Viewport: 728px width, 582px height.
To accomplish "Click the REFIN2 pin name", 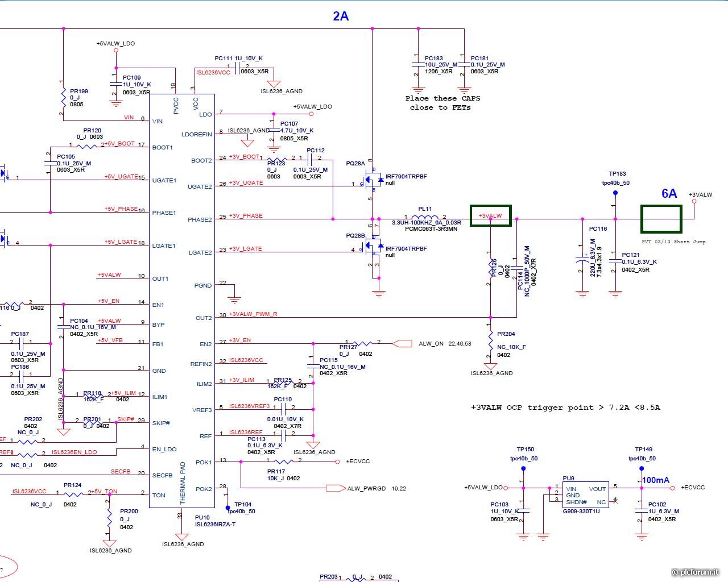I will (201, 364).
